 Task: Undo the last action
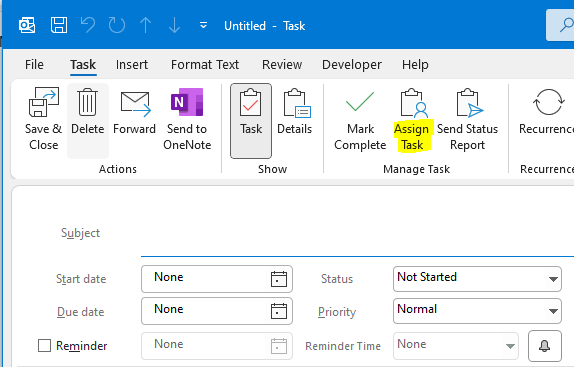click(88, 26)
